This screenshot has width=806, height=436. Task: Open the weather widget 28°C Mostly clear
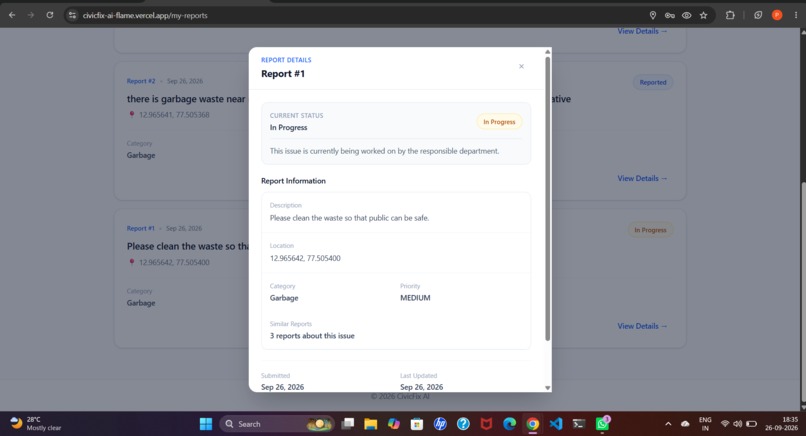coord(36,424)
